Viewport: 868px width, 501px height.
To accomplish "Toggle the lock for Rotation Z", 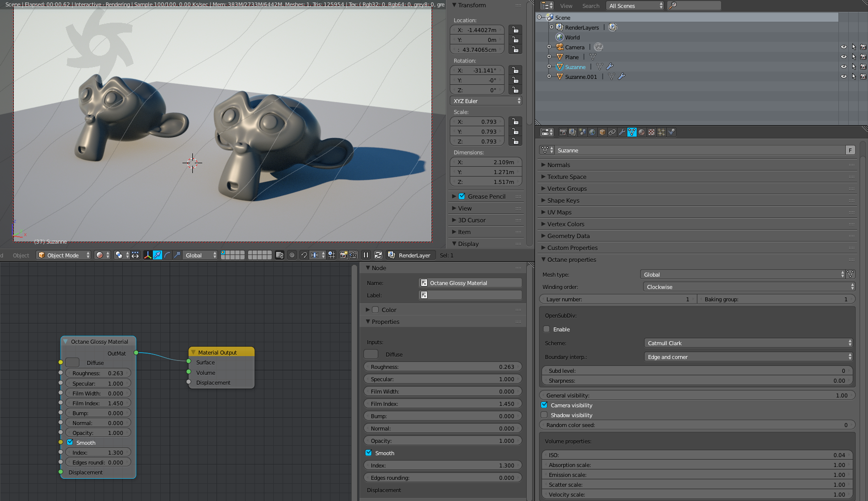I will coord(515,90).
